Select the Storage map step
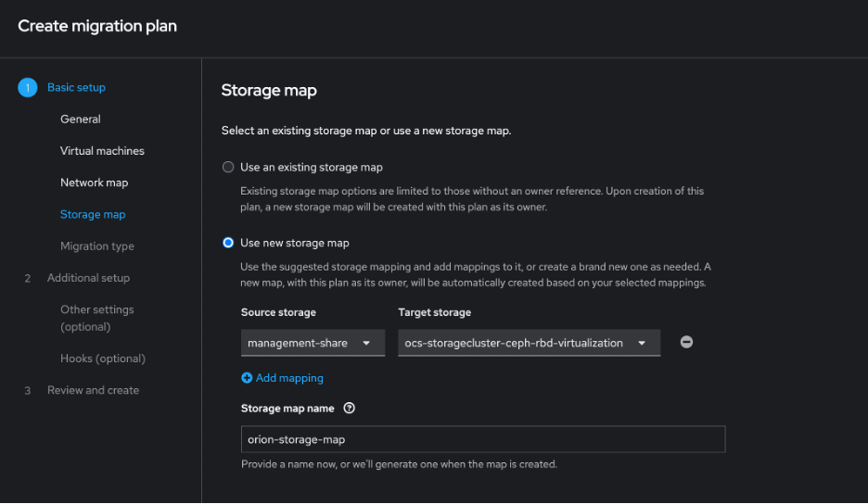868x504 pixels. pos(93,215)
